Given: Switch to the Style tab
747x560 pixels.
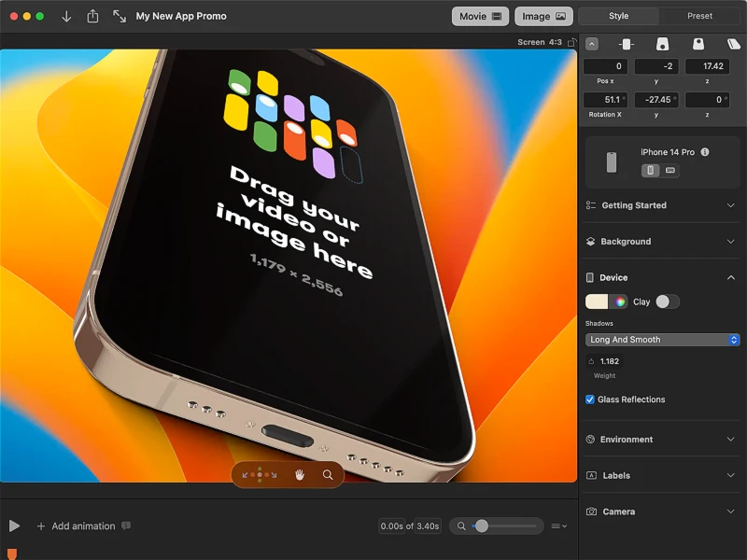Looking at the screenshot, I should [618, 16].
